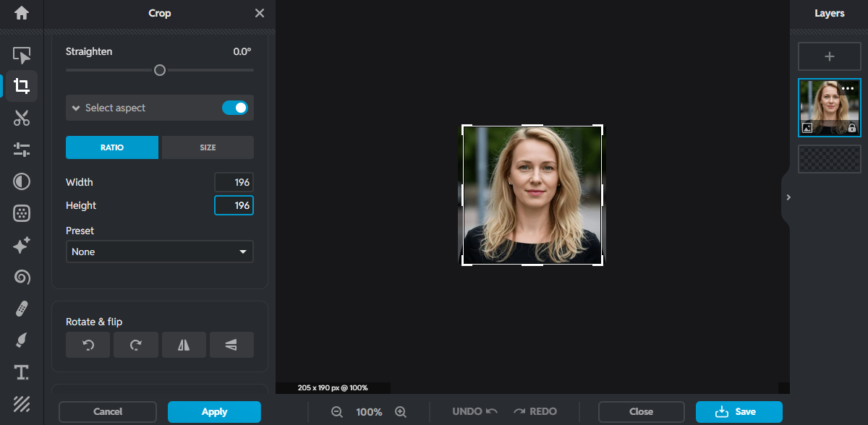Select the Text tool

click(x=22, y=372)
